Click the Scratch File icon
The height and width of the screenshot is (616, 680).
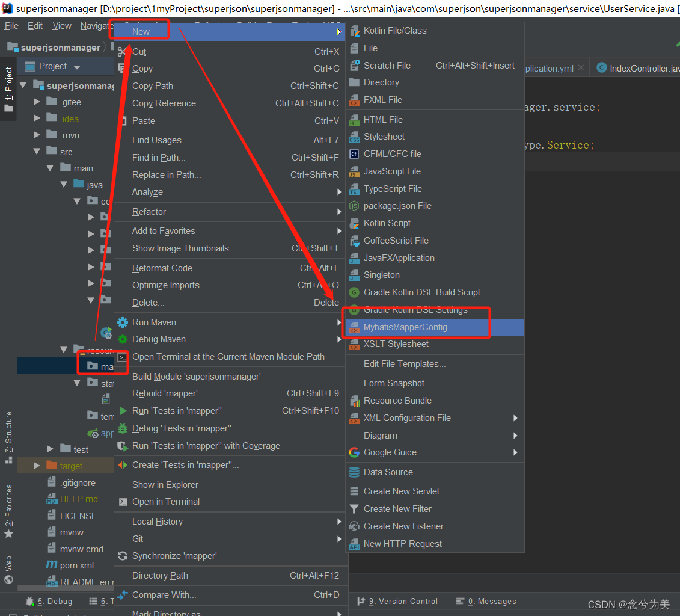(x=354, y=66)
